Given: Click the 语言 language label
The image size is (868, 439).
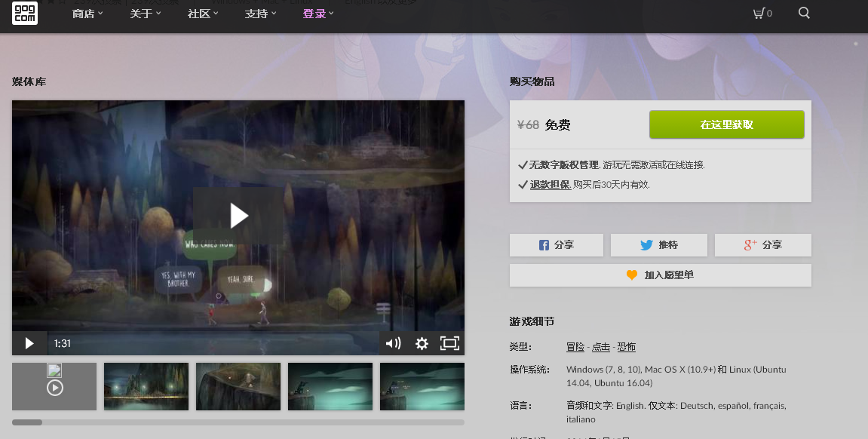Looking at the screenshot, I should 520,406.
